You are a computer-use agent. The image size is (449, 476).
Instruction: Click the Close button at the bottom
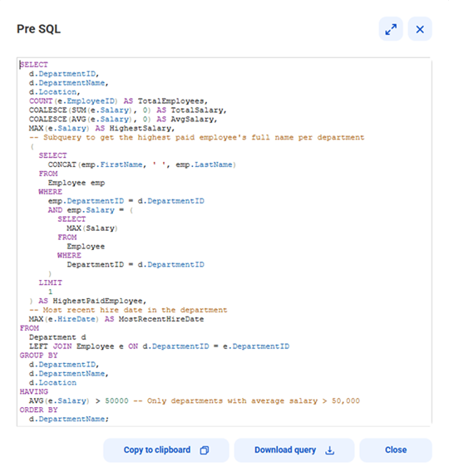coord(396,450)
